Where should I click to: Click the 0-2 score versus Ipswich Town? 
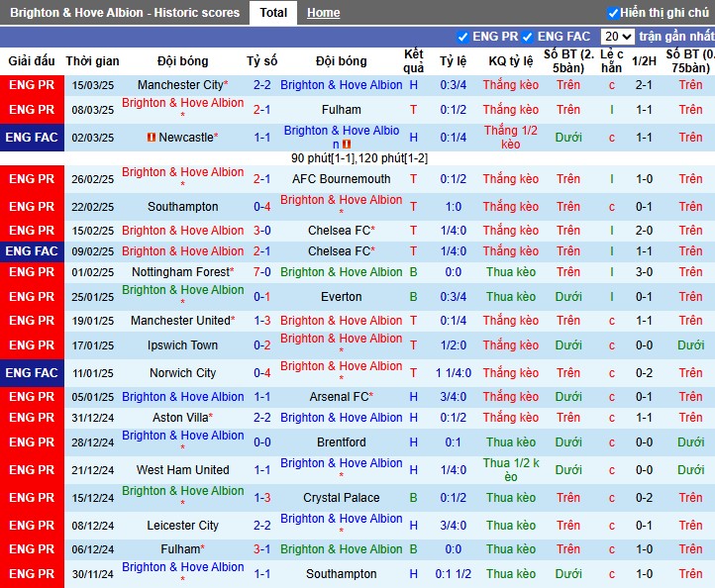click(262, 345)
